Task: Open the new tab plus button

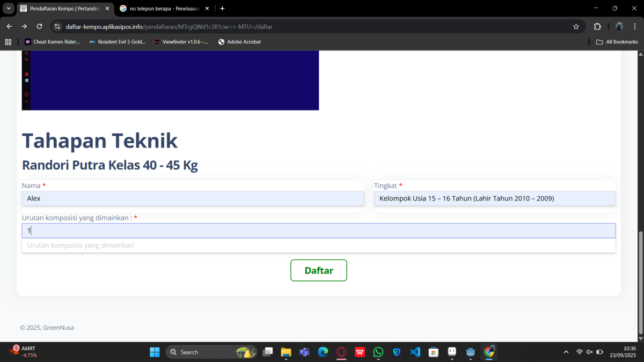Action: [222, 9]
